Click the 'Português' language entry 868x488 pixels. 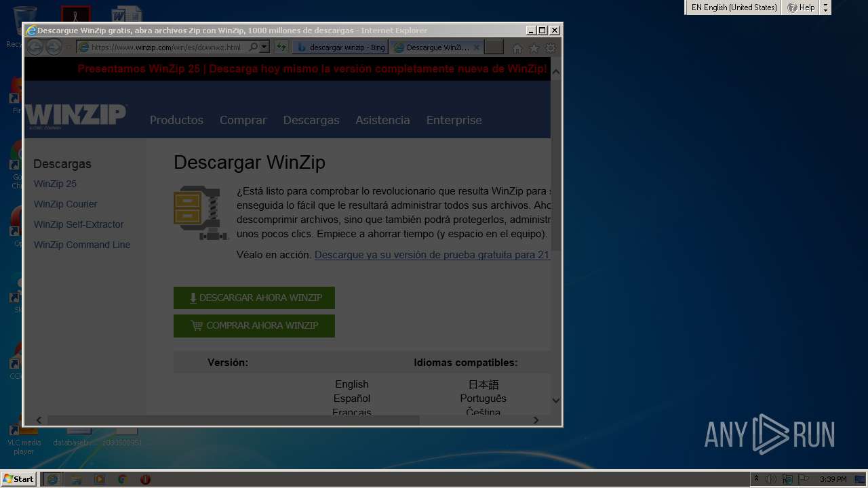(x=483, y=399)
